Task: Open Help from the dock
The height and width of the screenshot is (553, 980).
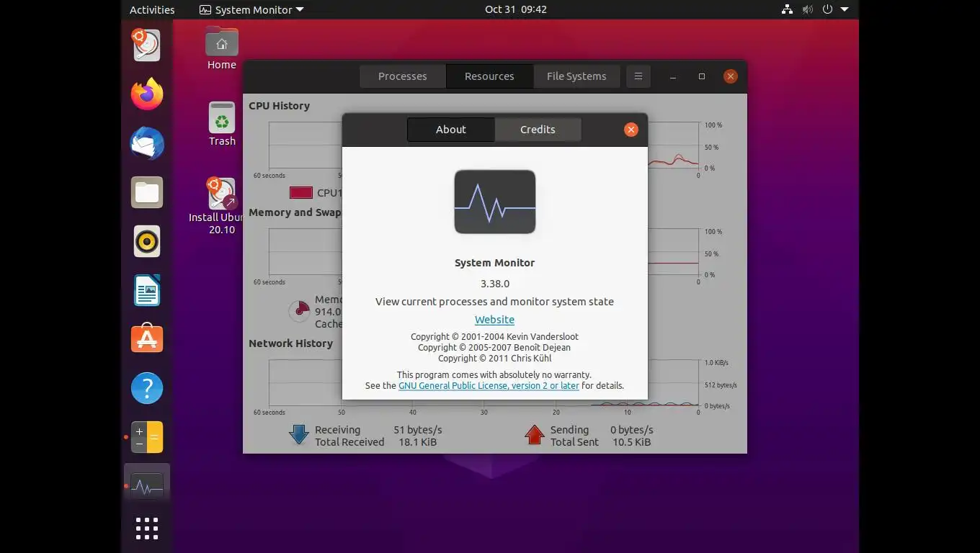Action: click(147, 388)
